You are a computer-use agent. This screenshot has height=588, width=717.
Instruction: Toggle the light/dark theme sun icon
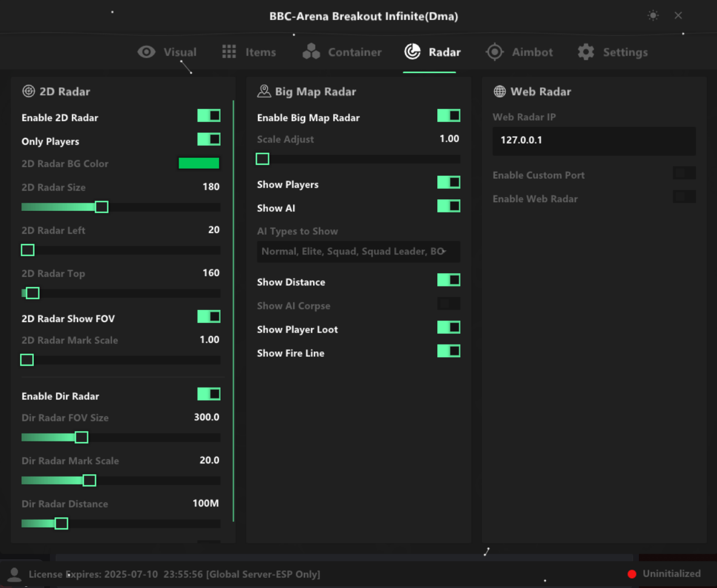point(653,16)
